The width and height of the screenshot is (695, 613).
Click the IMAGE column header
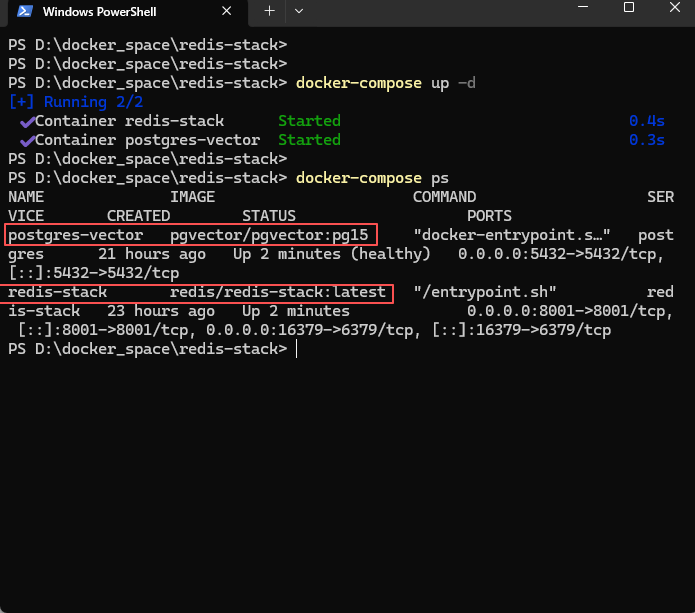[x=193, y=197]
